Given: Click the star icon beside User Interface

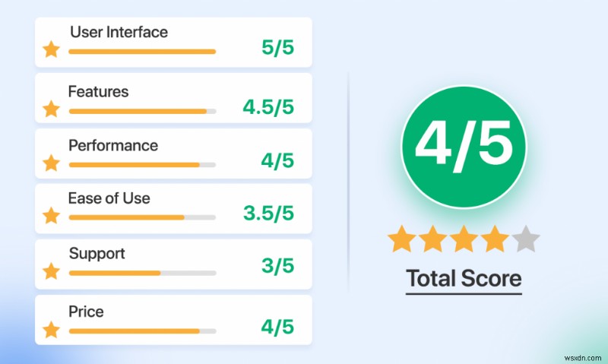Looking at the screenshot, I should pos(51,51).
